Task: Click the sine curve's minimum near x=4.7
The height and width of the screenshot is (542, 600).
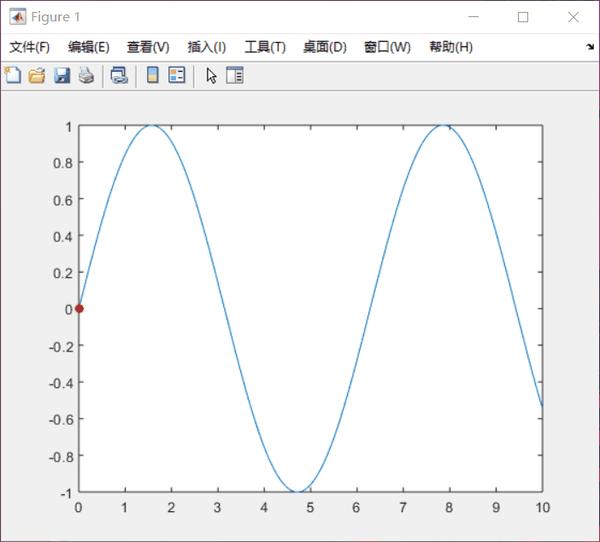Action: click(297, 491)
